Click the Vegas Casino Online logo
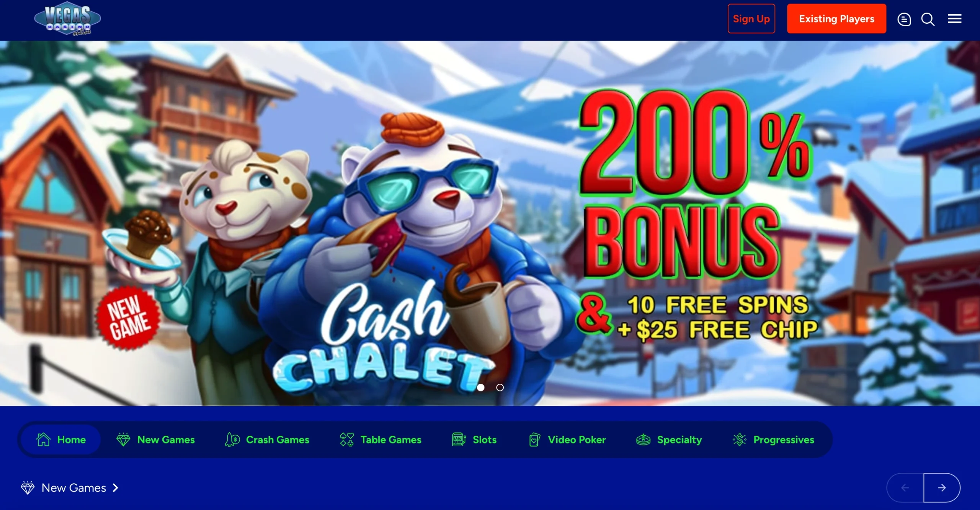 pos(67,20)
